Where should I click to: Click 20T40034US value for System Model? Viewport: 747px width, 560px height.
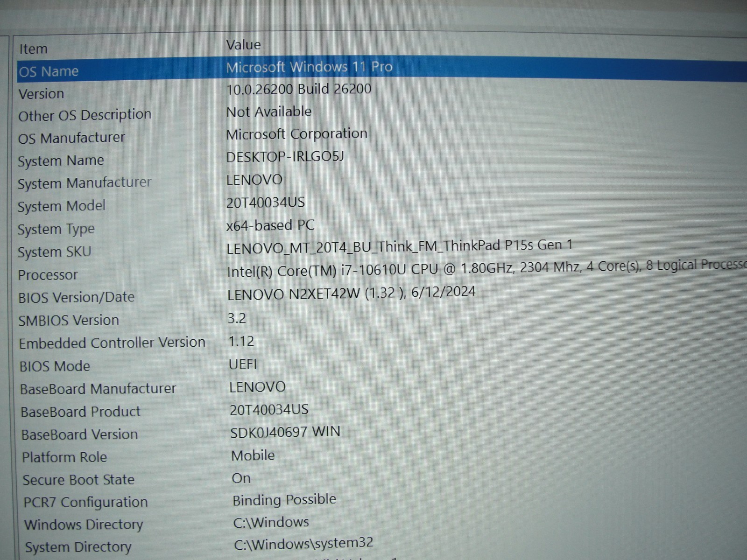point(266,203)
